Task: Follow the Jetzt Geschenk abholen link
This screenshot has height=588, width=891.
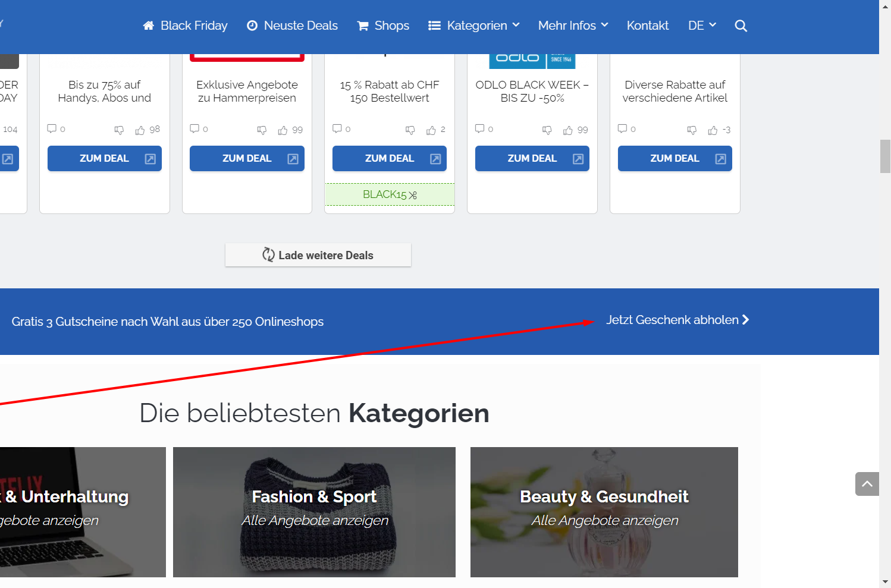Action: pyautogui.click(x=677, y=320)
